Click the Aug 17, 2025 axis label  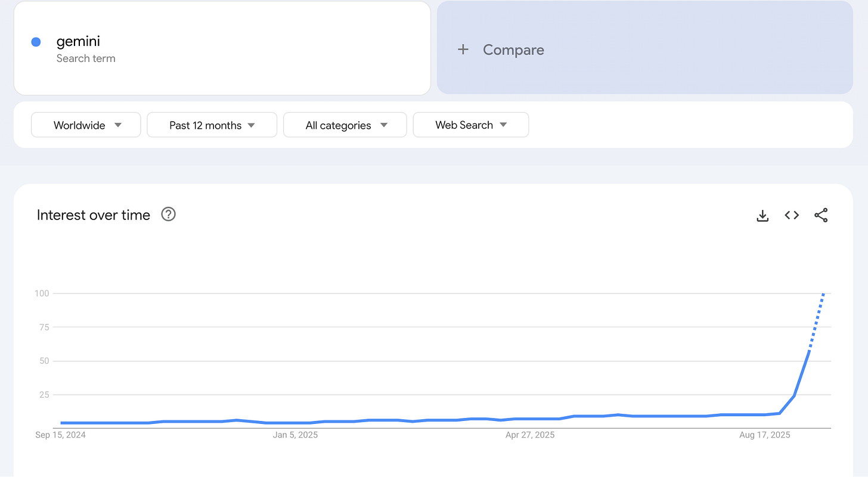pos(765,435)
